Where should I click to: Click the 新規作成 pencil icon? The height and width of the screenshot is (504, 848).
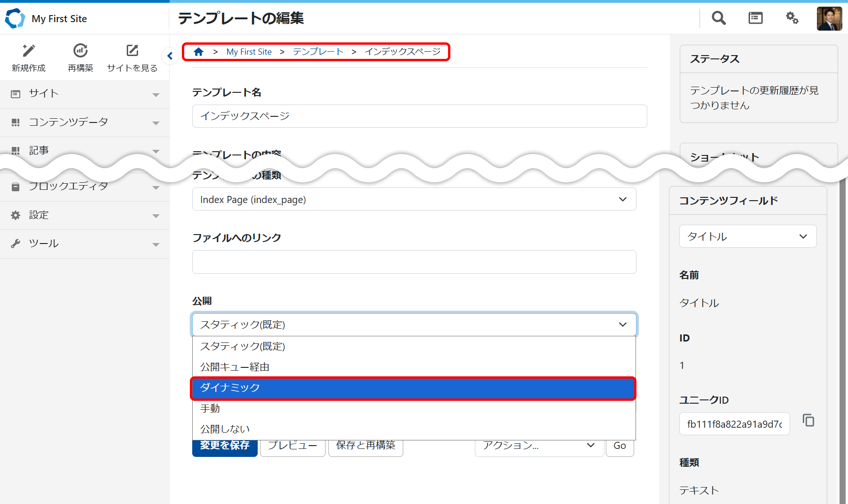coord(29,51)
